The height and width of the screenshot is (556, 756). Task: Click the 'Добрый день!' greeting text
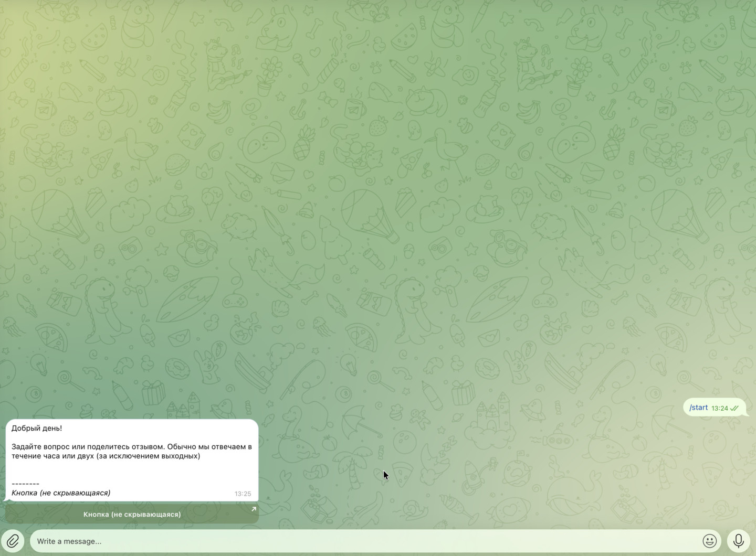[x=37, y=428]
